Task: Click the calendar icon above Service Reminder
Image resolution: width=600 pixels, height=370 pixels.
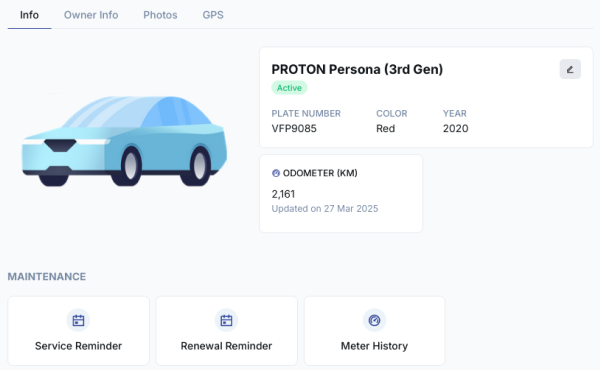Action: [78, 320]
